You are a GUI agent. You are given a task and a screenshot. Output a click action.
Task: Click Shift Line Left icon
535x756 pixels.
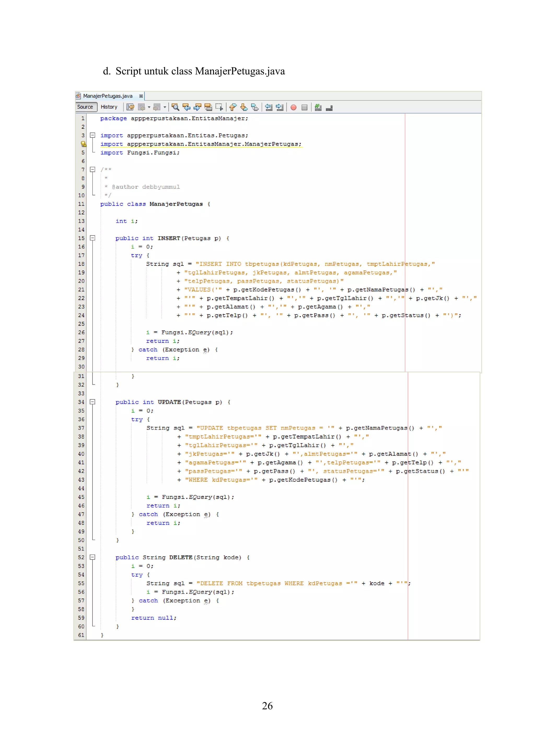click(x=269, y=107)
